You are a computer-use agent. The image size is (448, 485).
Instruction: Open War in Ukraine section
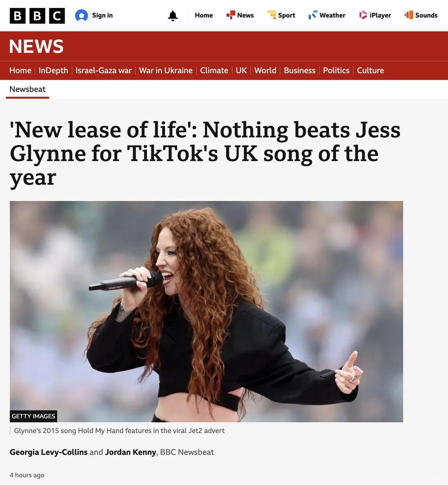tap(166, 71)
